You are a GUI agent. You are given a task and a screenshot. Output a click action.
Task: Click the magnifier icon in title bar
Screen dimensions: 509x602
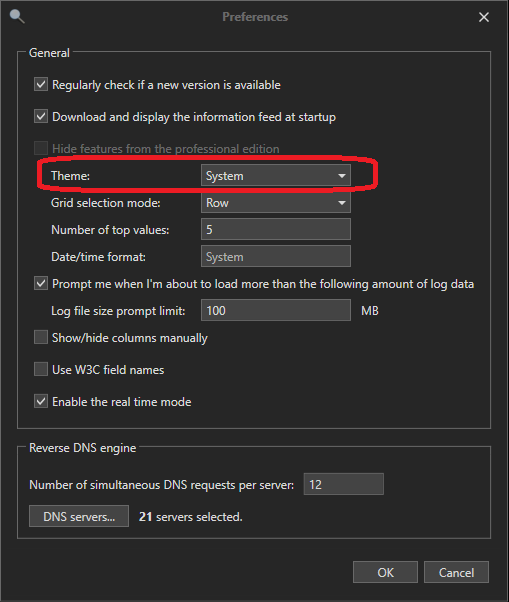(17, 17)
